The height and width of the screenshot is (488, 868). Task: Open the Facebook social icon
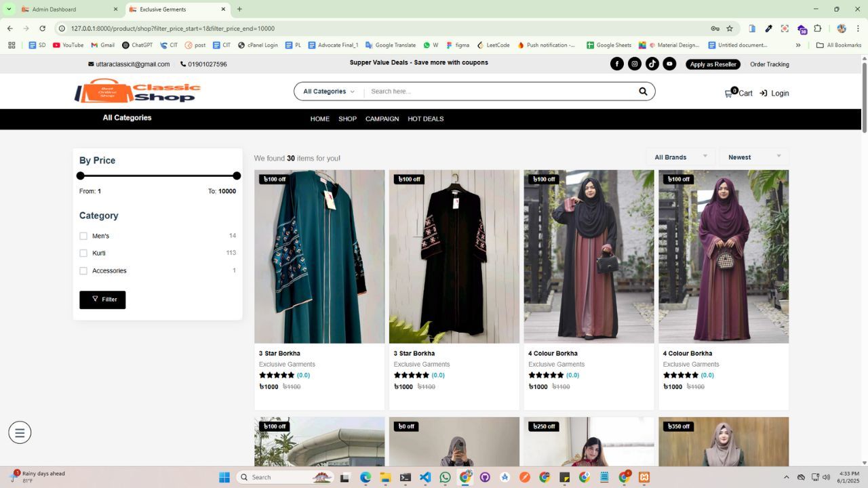pos(617,64)
